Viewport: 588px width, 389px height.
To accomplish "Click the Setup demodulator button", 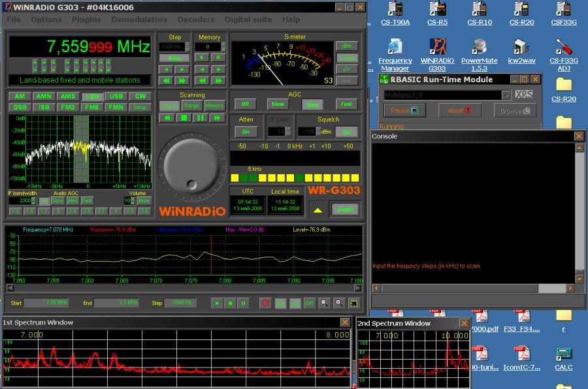I will tap(140, 107).
